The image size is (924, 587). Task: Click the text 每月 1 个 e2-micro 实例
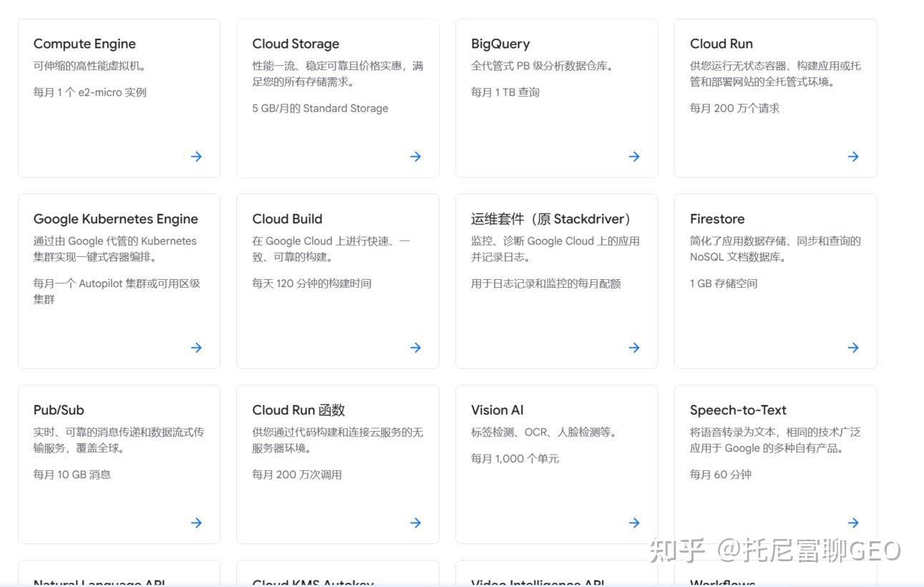click(89, 92)
